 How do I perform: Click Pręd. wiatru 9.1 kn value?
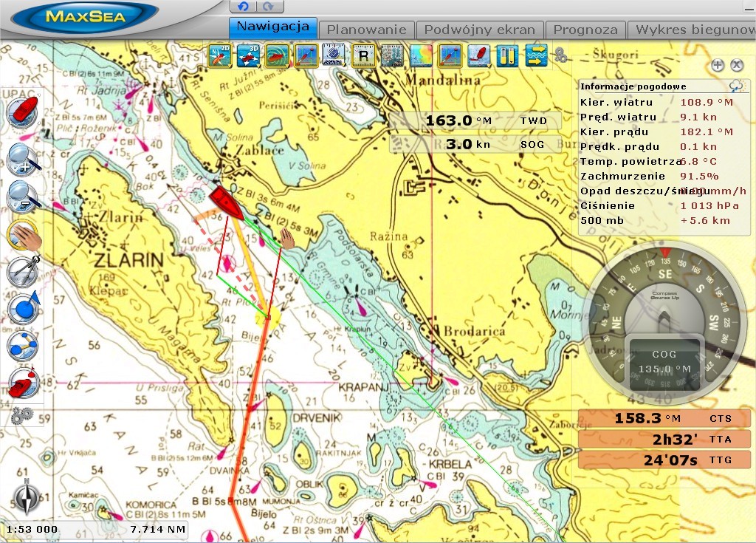[698, 117]
